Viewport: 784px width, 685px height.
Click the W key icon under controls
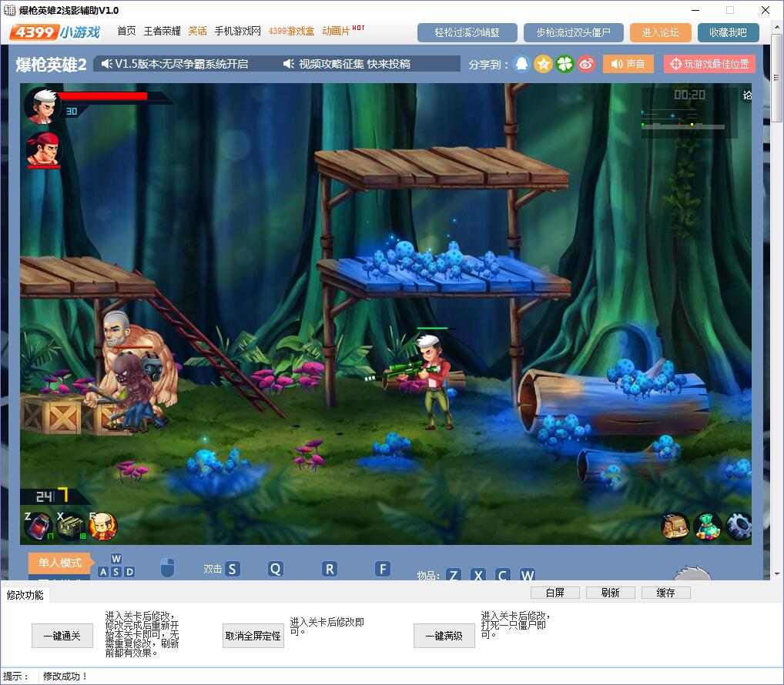[116, 559]
